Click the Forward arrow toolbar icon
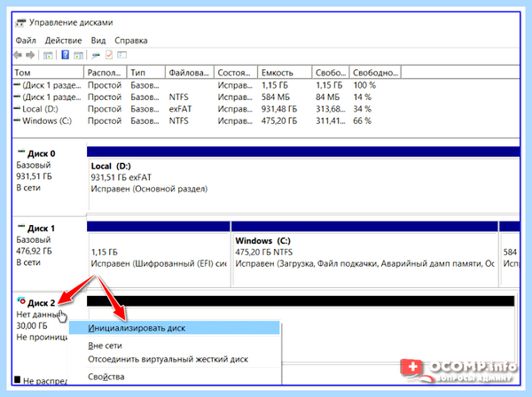The width and height of the screenshot is (532, 397). 30,55
